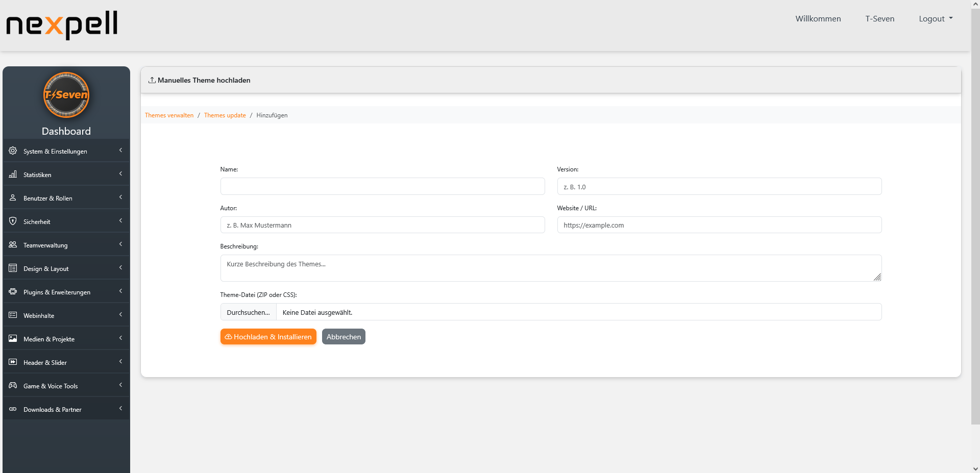This screenshot has height=473, width=980.
Task: Select the System & Einstellungen gear icon
Action: (12, 151)
